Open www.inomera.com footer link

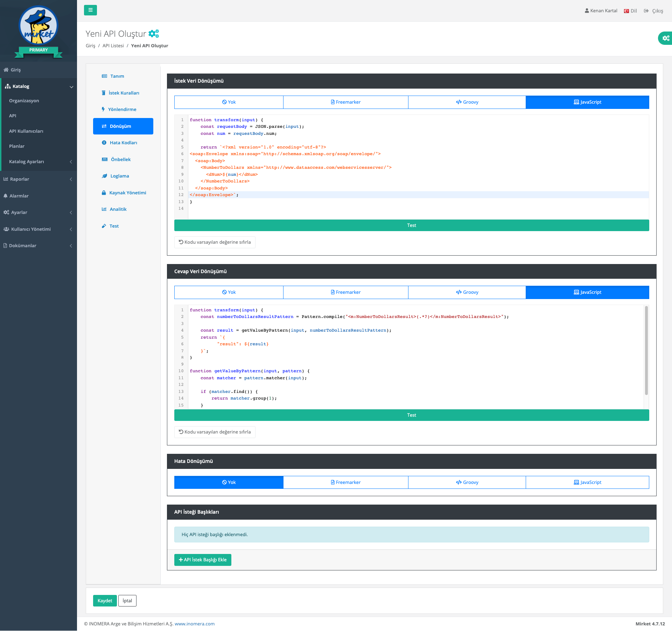coord(195,624)
